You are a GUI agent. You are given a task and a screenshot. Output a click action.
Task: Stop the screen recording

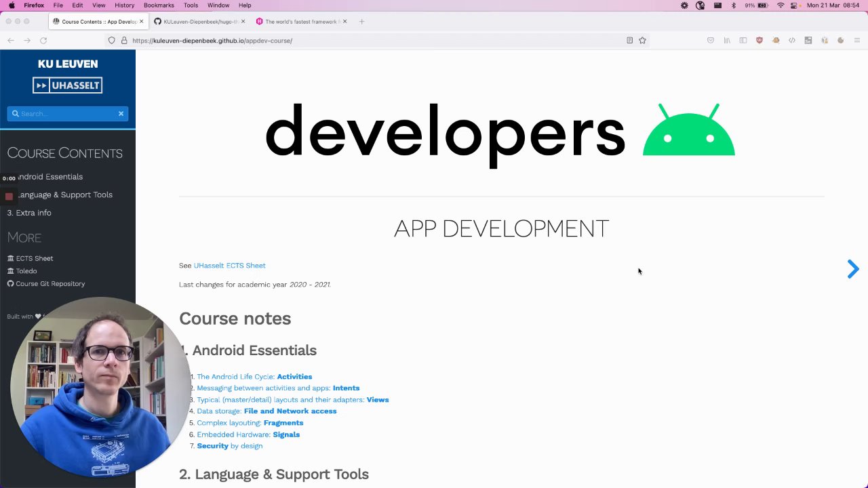(x=9, y=197)
